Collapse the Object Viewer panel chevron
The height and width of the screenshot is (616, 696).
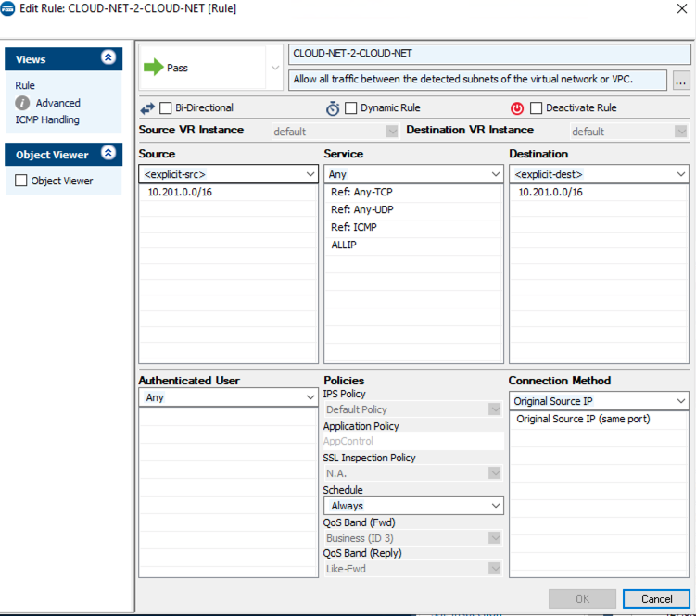(108, 154)
